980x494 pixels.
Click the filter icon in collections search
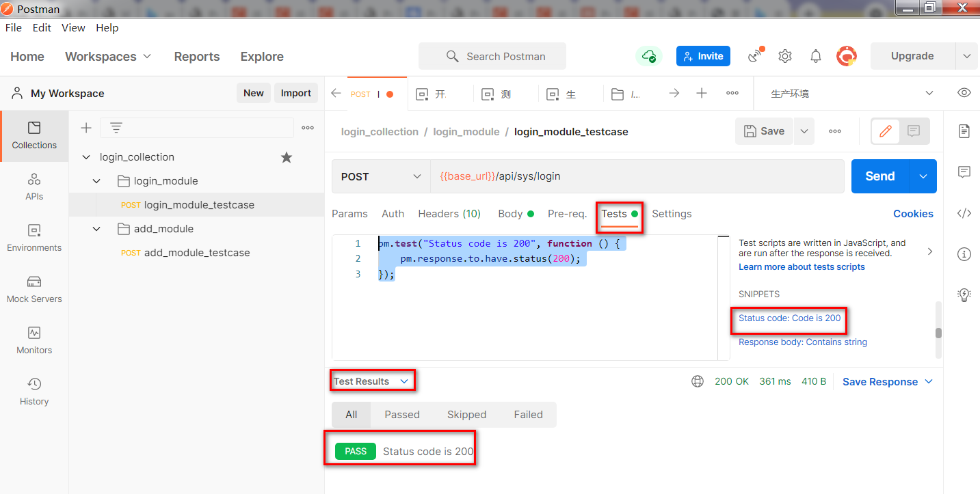(x=116, y=128)
